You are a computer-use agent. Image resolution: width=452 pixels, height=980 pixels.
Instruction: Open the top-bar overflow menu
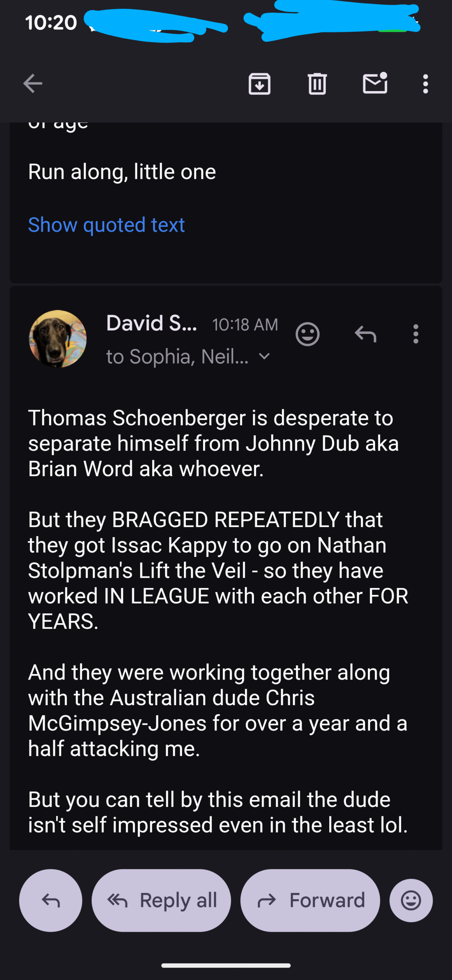pos(425,84)
